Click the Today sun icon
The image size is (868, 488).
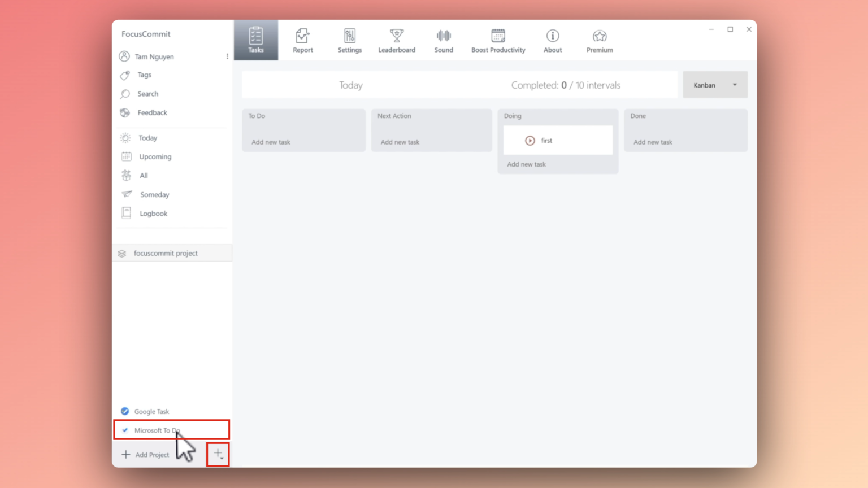125,138
